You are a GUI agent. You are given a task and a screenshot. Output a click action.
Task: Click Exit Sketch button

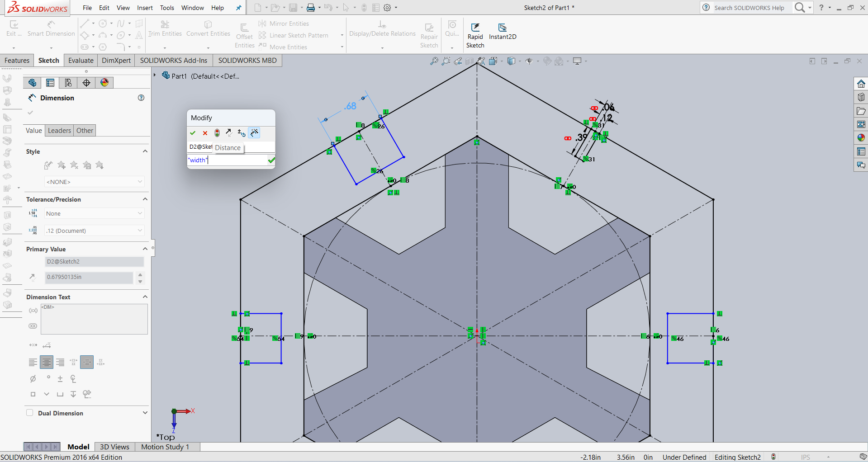pyautogui.click(x=14, y=29)
